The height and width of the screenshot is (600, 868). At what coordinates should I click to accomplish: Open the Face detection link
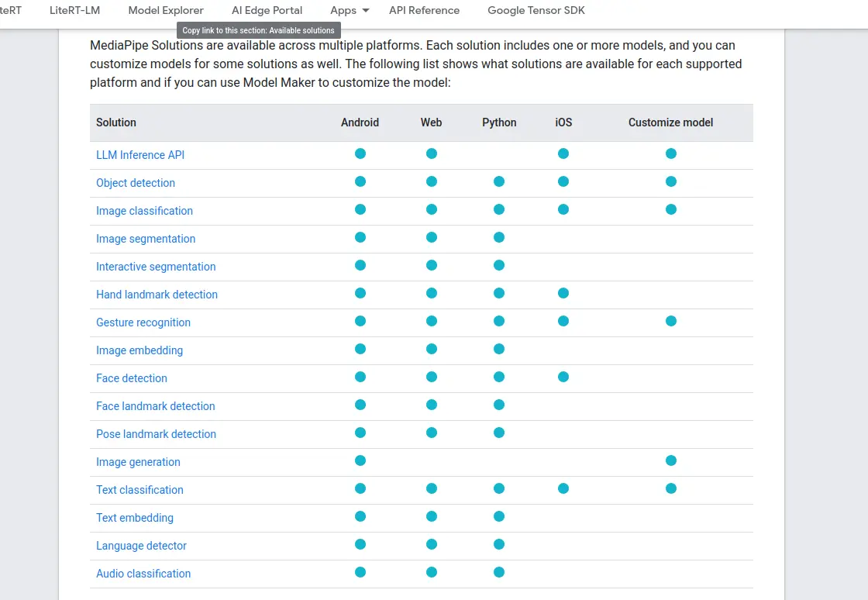[x=132, y=378]
